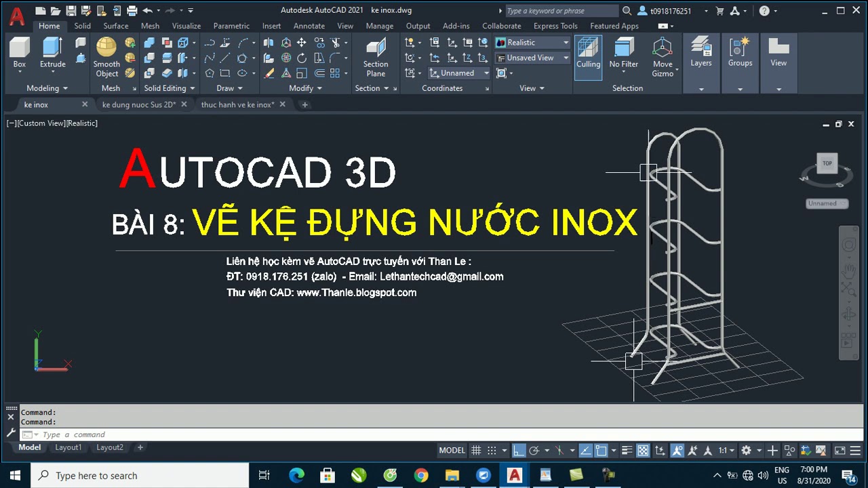The image size is (868, 488).
Task: Click the Custom View viewport label
Action: click(41, 123)
